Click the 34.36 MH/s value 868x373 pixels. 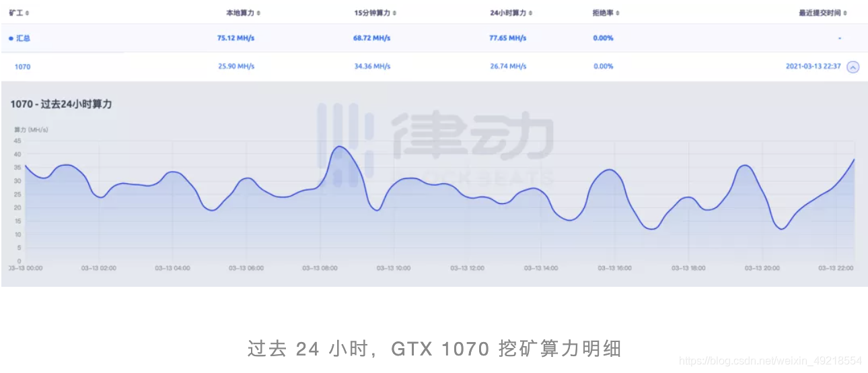coord(372,67)
